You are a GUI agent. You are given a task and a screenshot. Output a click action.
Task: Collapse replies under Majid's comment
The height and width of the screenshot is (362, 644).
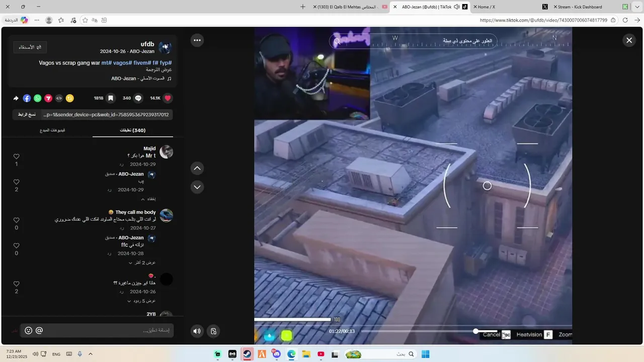[x=148, y=199]
